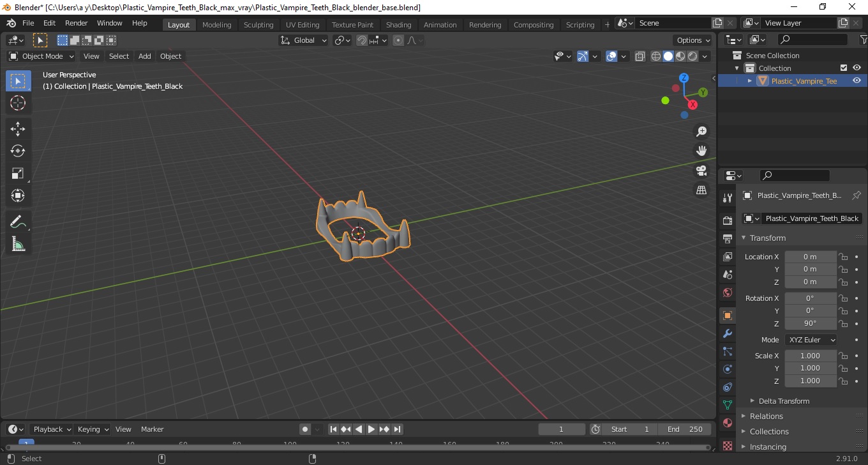Expand Plastic_Vampire_Tee tree item arrow
This screenshot has height=465, width=868.
coord(750,81)
